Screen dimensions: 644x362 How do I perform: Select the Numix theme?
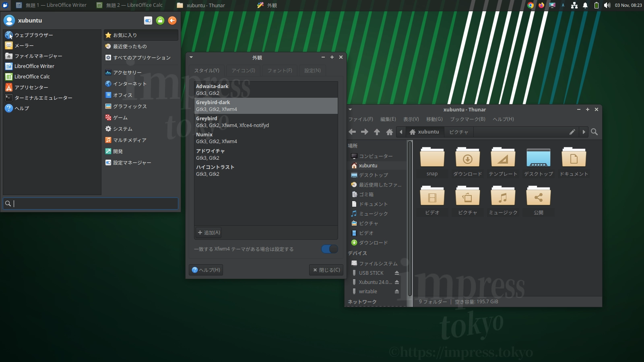[266, 138]
